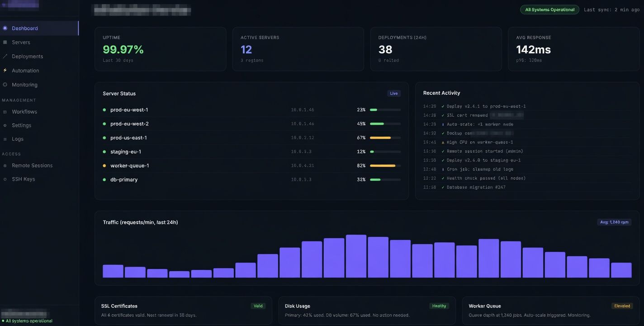Click the Servers sidebar icon
Image resolution: width=644 pixels, height=326 pixels.
5,42
